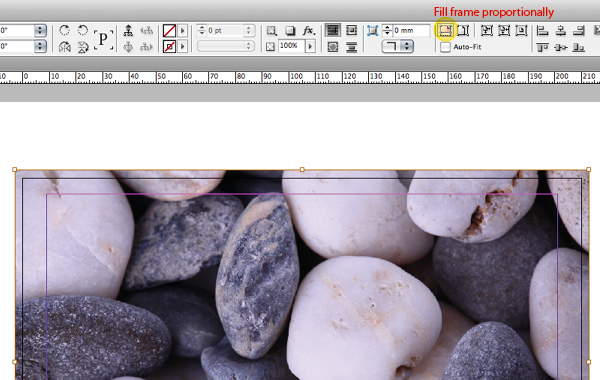This screenshot has width=600, height=380.
Task: Click the Select Previous Object icon
Action: click(x=146, y=31)
